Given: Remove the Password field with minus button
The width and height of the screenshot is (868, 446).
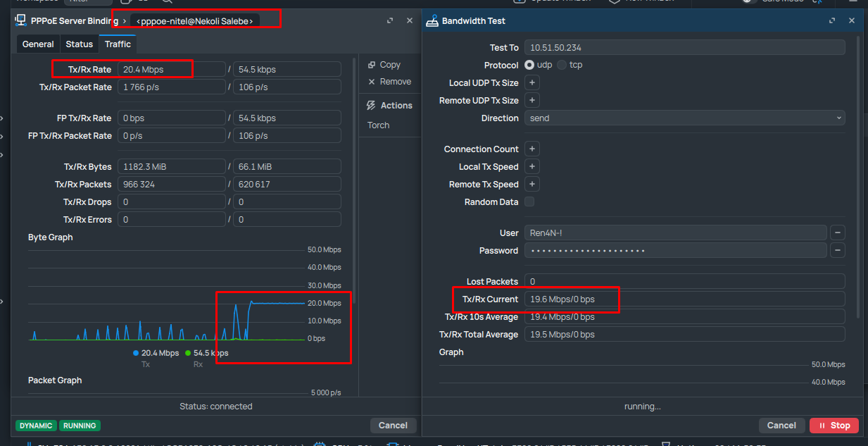Looking at the screenshot, I should [x=837, y=250].
